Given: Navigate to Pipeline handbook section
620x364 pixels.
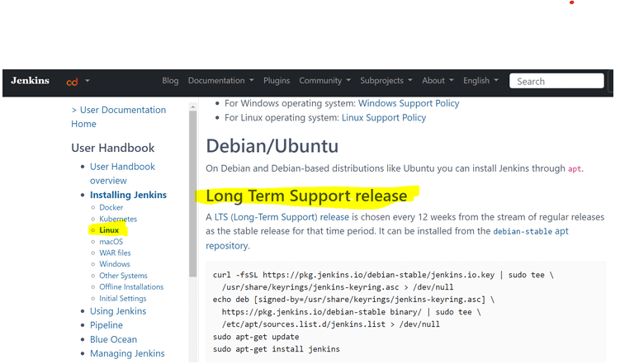Looking at the screenshot, I should tap(106, 325).
